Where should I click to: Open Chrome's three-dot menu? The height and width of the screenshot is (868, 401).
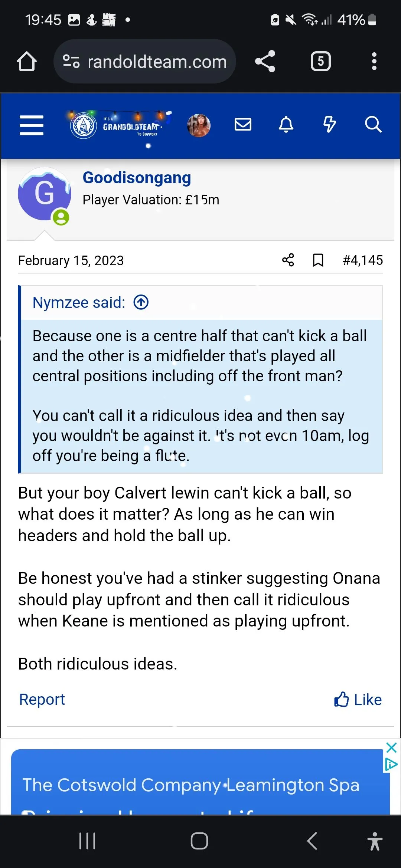(x=374, y=61)
